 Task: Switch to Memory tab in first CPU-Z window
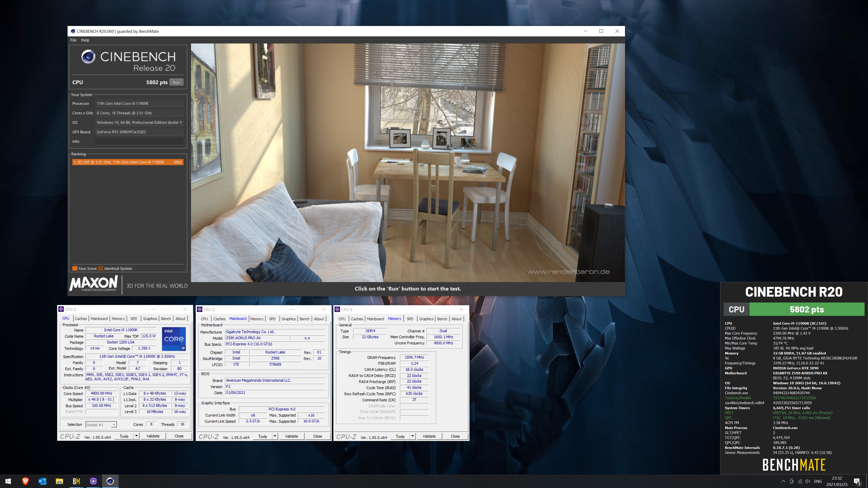[118, 319]
